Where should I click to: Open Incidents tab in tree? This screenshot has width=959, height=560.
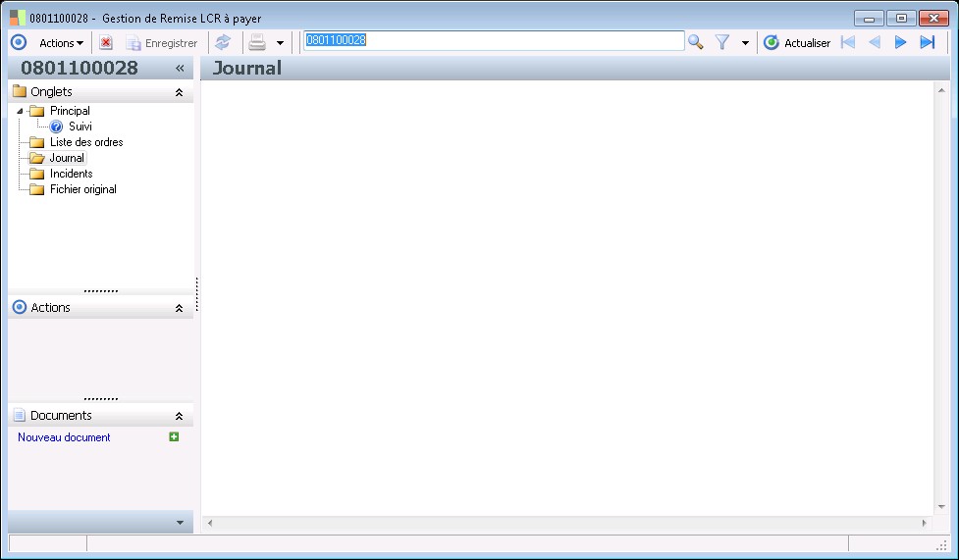(x=71, y=174)
